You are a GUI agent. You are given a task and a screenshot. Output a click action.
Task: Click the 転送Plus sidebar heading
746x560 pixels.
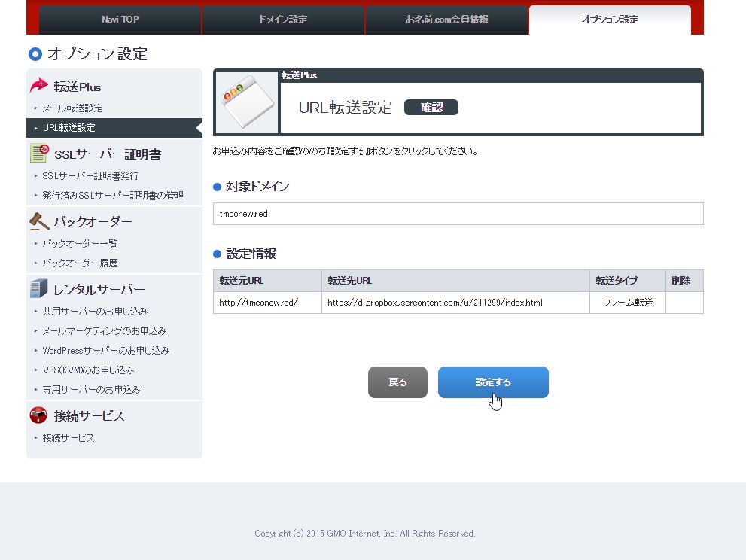[x=77, y=87]
